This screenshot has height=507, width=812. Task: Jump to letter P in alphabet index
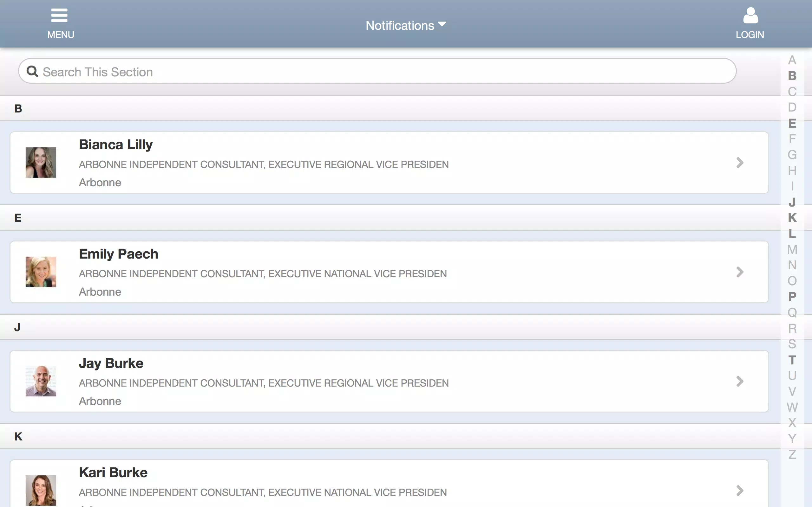(x=792, y=297)
